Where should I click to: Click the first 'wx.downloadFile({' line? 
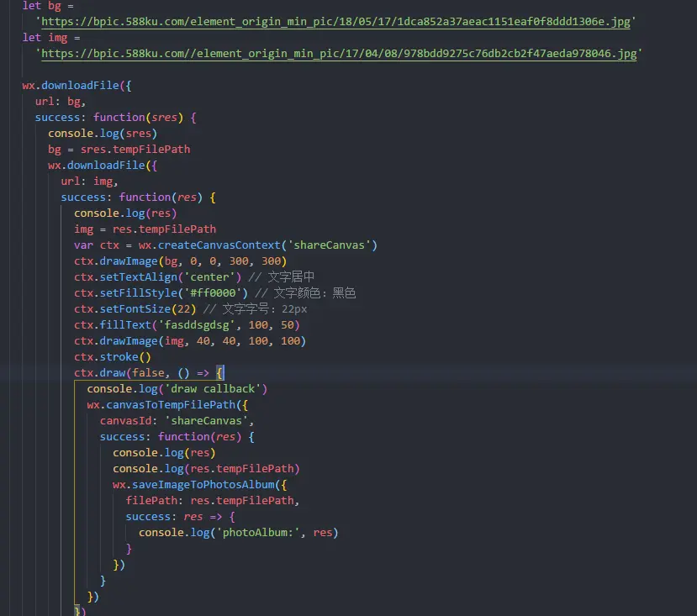click(x=77, y=86)
